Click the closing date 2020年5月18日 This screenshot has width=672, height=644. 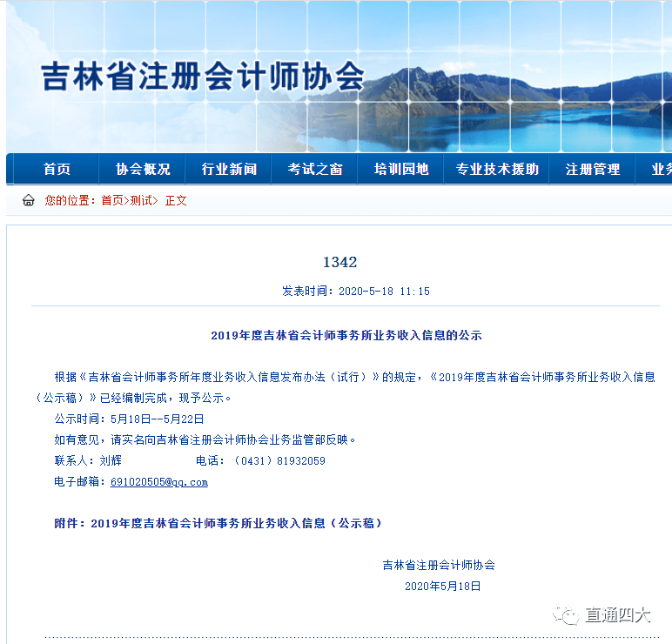coord(443,587)
